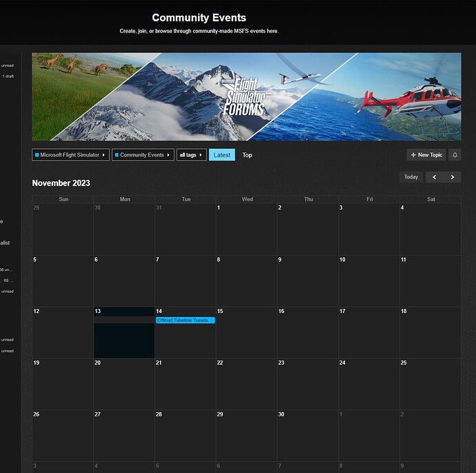Go to previous month with left arrow
Image resolution: width=476 pixels, height=473 pixels.
pos(435,177)
